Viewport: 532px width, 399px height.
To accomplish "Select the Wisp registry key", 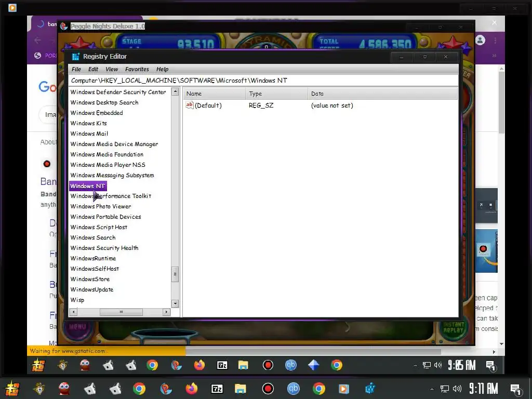I will point(77,300).
